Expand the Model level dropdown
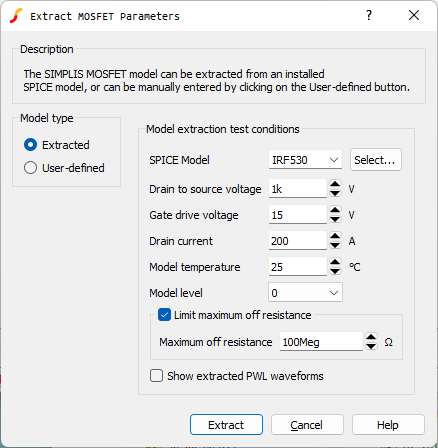 pyautogui.click(x=305, y=293)
